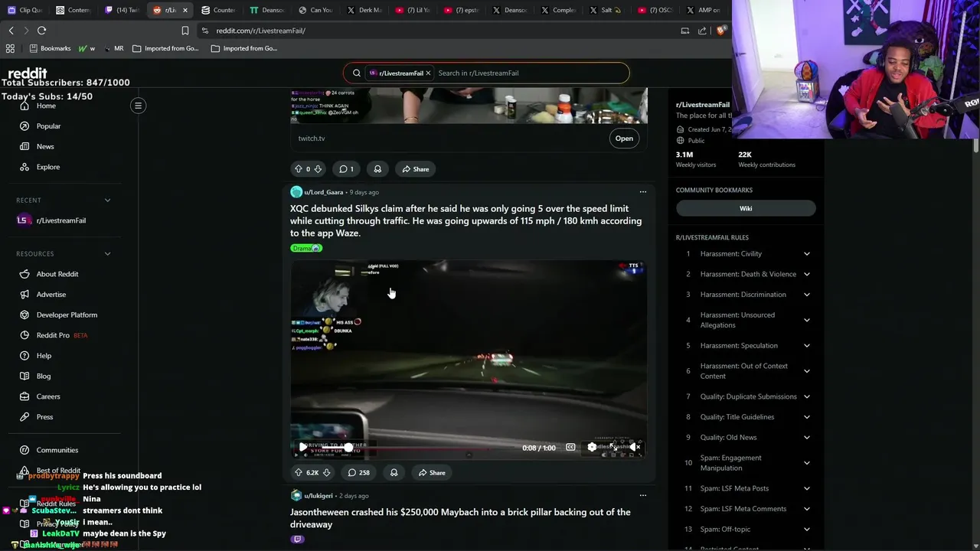Award the twitch.tv post
This screenshot has width=980, height=551.
377,169
